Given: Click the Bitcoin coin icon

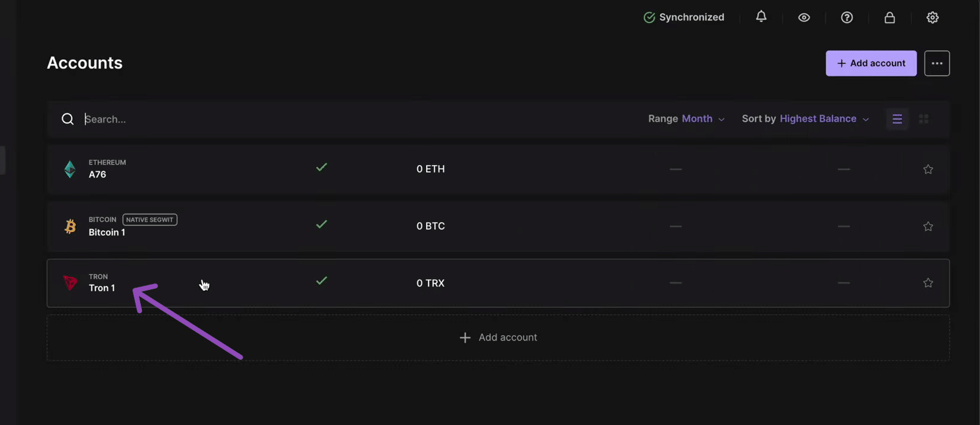Looking at the screenshot, I should click(x=70, y=226).
